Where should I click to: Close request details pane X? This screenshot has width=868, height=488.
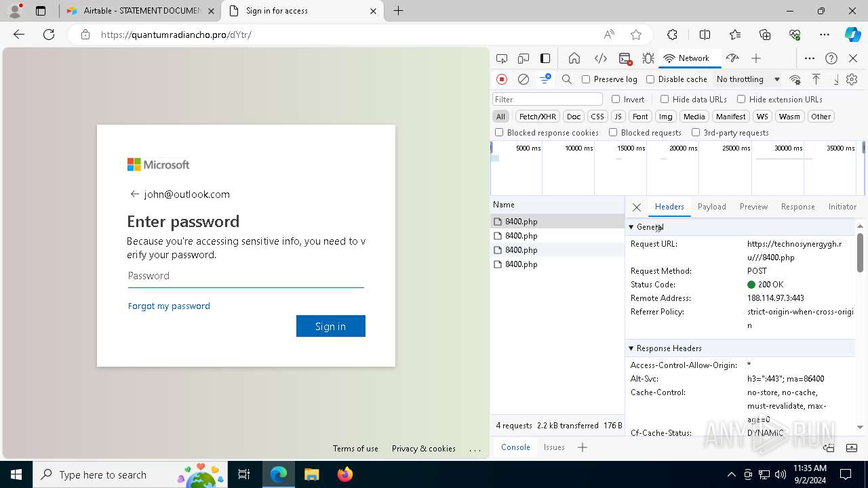point(637,207)
